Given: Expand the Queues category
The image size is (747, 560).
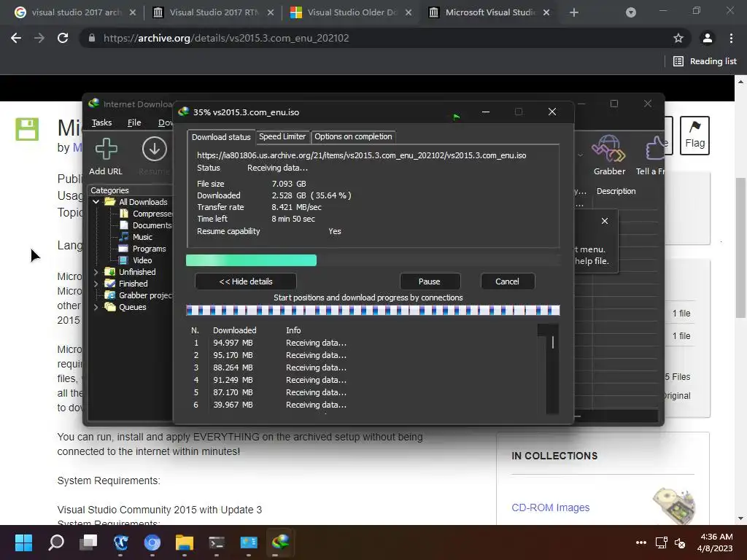Looking at the screenshot, I should pos(96,307).
